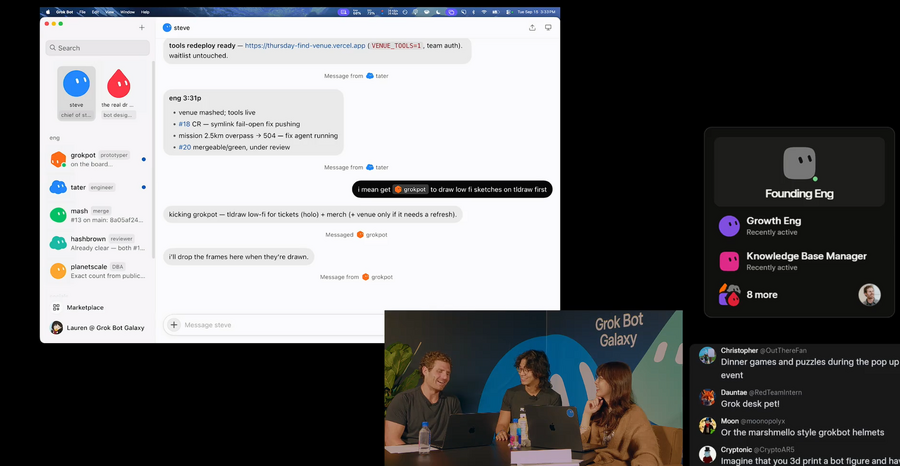Start a new chat with the plus icon
This screenshot has height=466, width=900.
point(142,28)
